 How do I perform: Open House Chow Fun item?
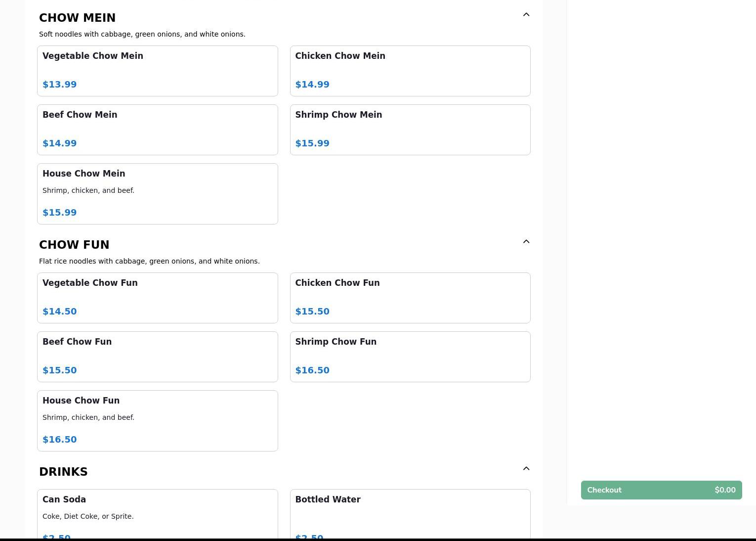click(x=157, y=420)
